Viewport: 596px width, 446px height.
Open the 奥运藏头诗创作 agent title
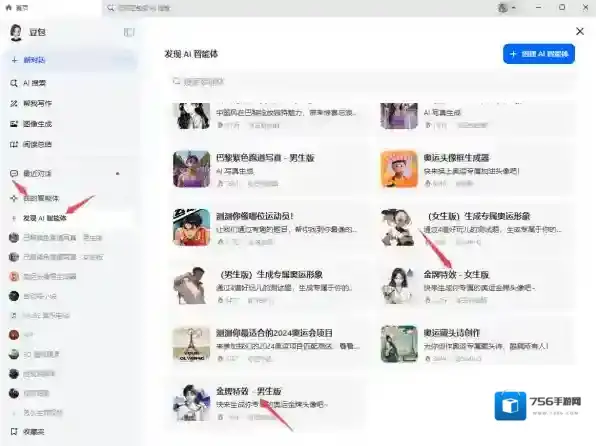coord(452,333)
